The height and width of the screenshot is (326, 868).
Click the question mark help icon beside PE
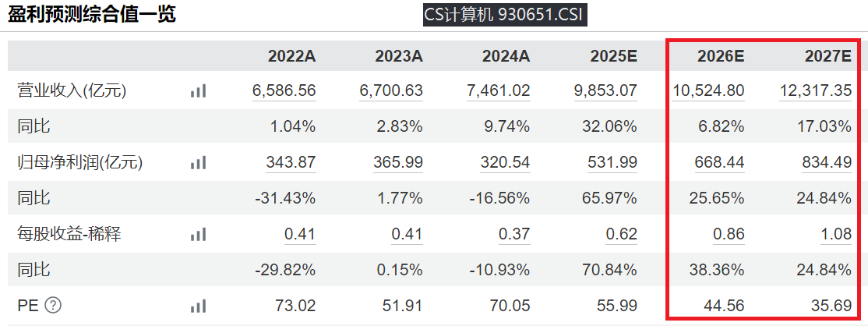52,306
